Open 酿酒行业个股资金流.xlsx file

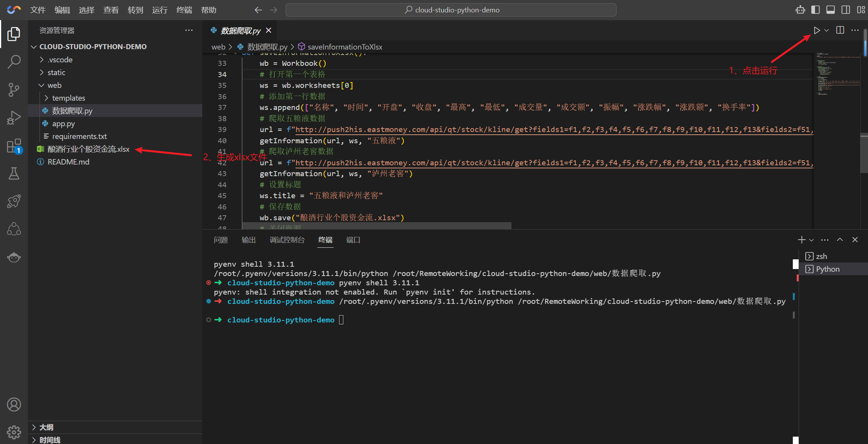tap(115, 149)
